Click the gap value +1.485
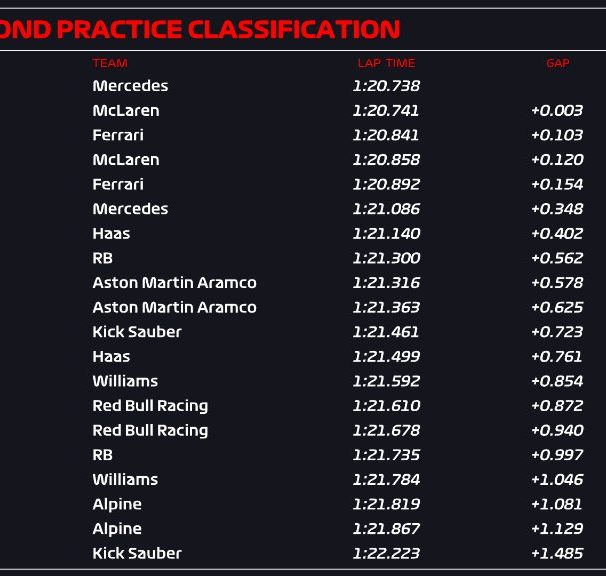This screenshot has width=606, height=576. 557,553
